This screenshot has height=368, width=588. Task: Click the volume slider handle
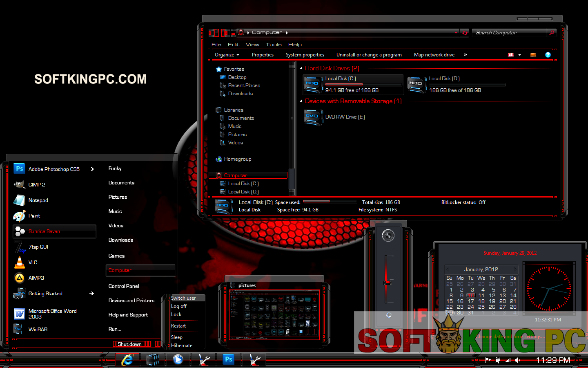pyautogui.click(x=388, y=283)
